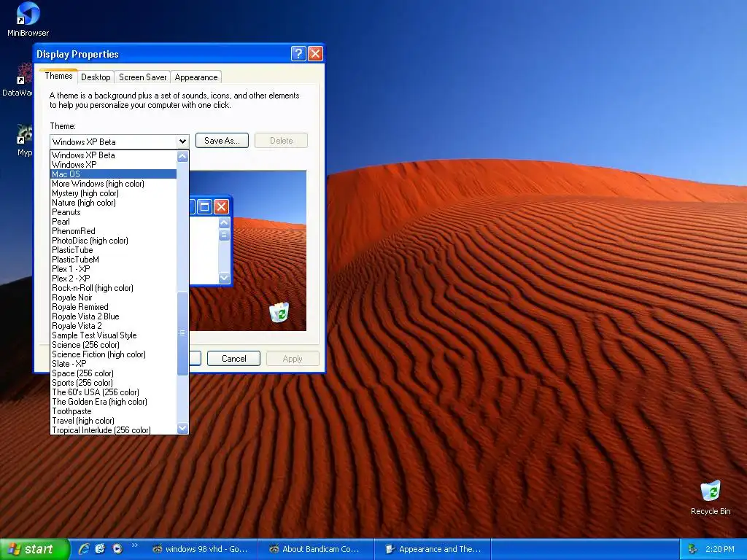Select the Royale Noir theme
Image resolution: width=747 pixels, height=560 pixels.
(x=113, y=297)
